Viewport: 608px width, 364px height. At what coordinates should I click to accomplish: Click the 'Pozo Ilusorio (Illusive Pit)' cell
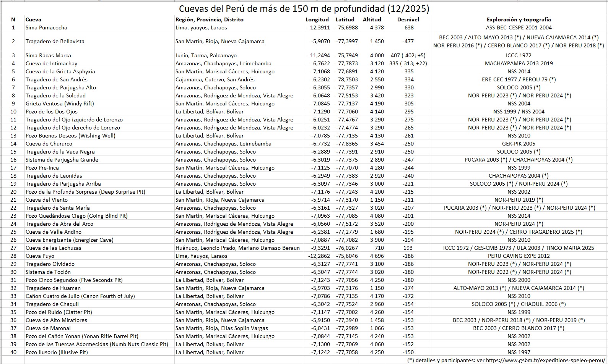[57, 352]
